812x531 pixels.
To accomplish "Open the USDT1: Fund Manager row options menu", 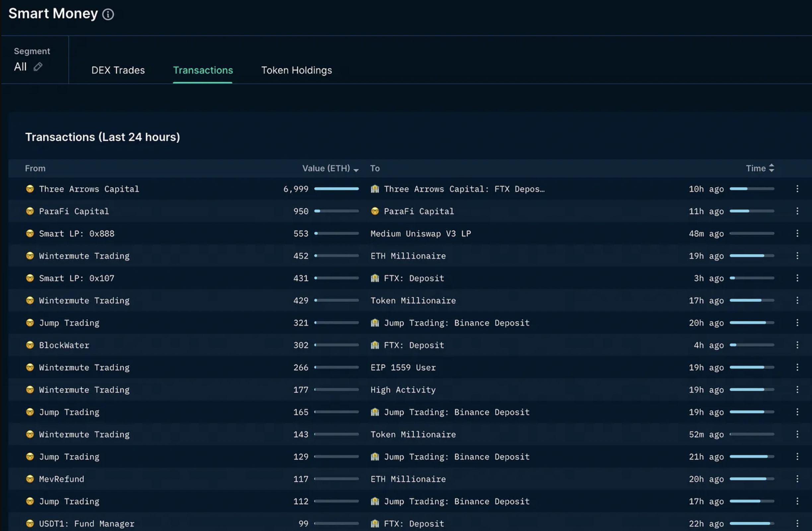I will tap(797, 523).
